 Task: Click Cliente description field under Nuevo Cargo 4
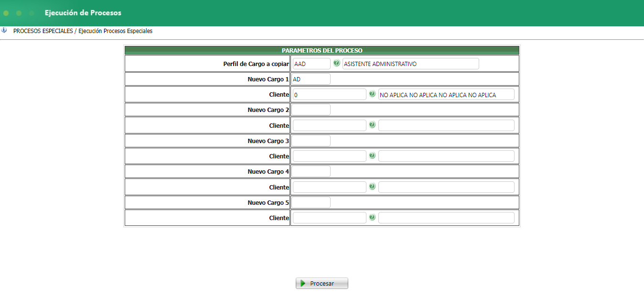(x=446, y=187)
